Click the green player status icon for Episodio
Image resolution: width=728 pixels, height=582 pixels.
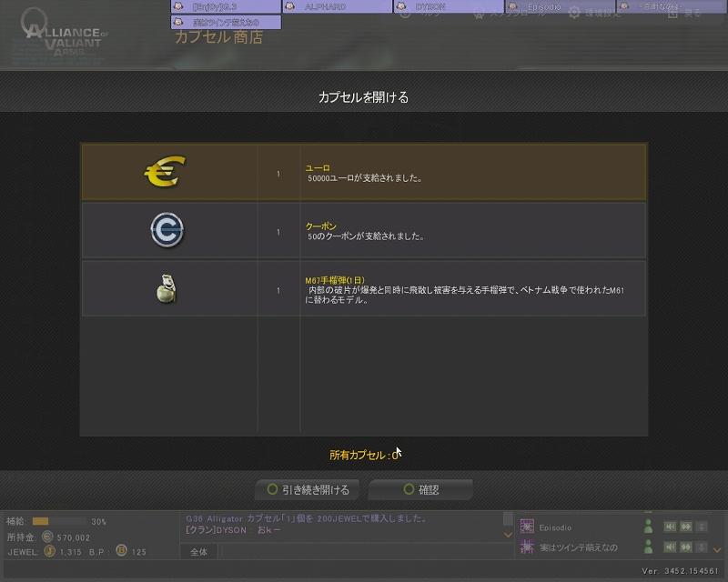tap(648, 527)
